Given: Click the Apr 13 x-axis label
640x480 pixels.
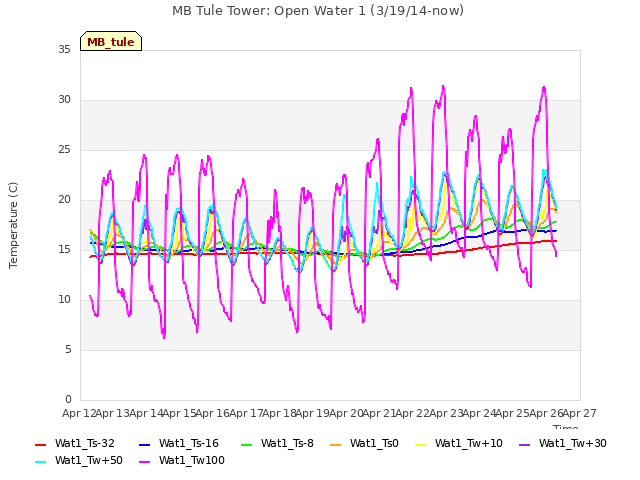Looking at the screenshot, I should (113, 414).
